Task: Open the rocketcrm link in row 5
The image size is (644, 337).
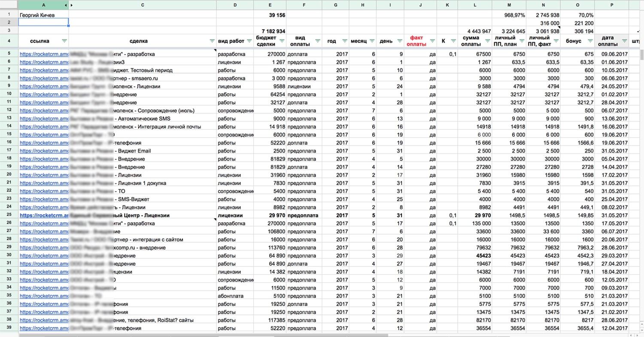Action: (x=44, y=54)
